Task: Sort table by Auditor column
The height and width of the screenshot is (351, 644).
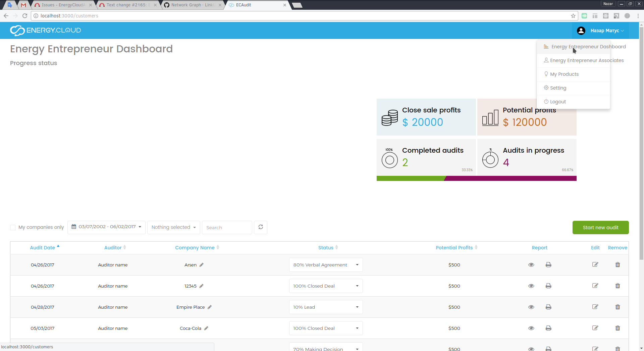Action: (115, 248)
